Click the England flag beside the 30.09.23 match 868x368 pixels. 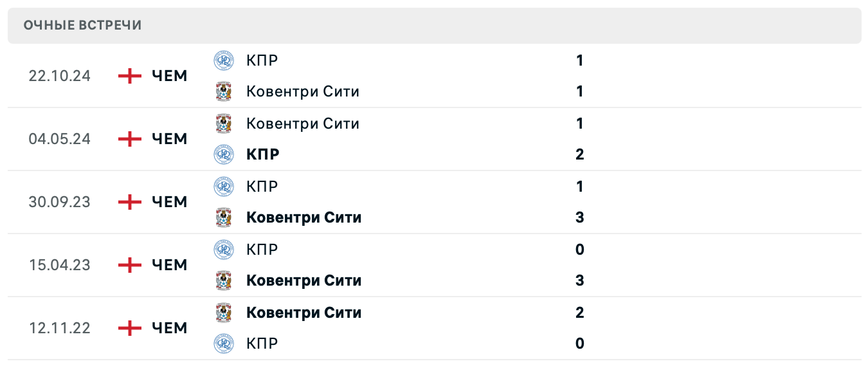click(x=130, y=202)
